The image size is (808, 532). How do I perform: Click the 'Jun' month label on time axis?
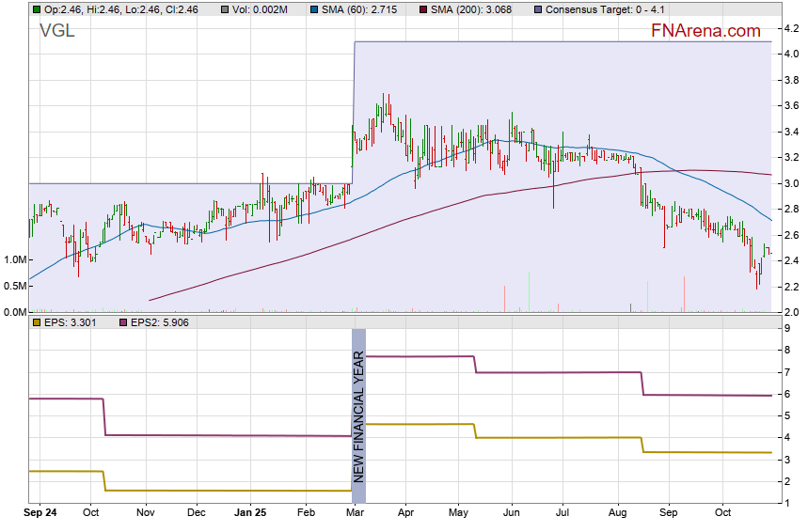coord(512,514)
